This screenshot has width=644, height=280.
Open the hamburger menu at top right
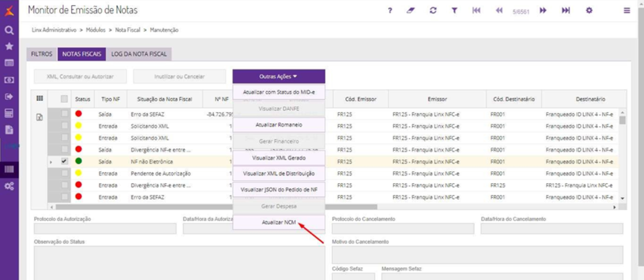[627, 10]
